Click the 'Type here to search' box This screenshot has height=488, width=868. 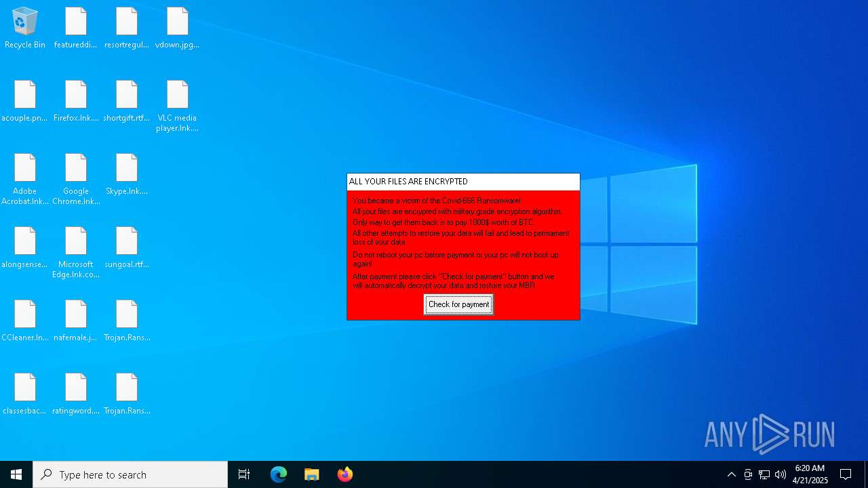(130, 474)
